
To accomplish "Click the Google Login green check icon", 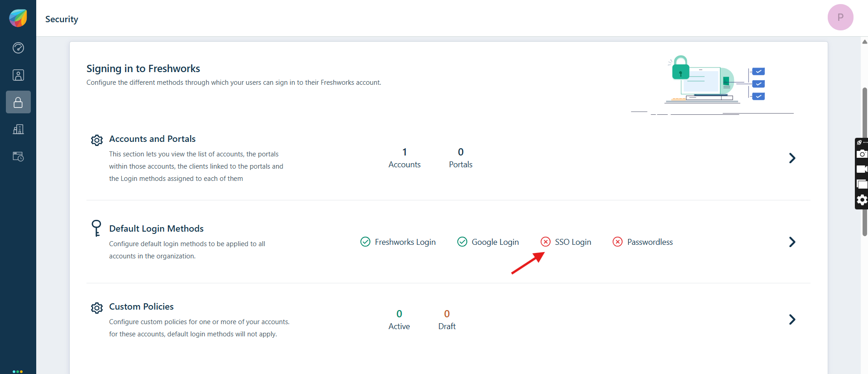I will 462,242.
